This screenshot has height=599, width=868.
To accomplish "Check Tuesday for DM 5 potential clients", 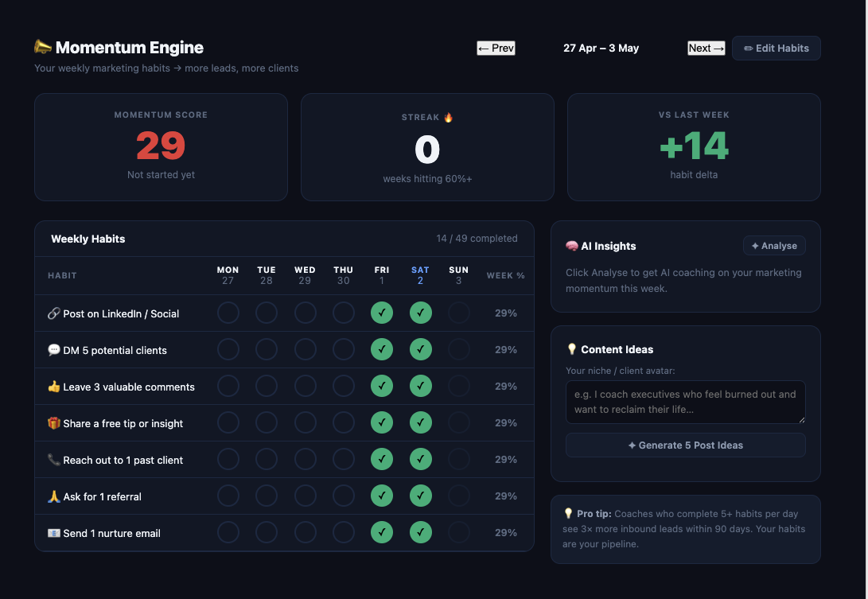I will click(267, 349).
